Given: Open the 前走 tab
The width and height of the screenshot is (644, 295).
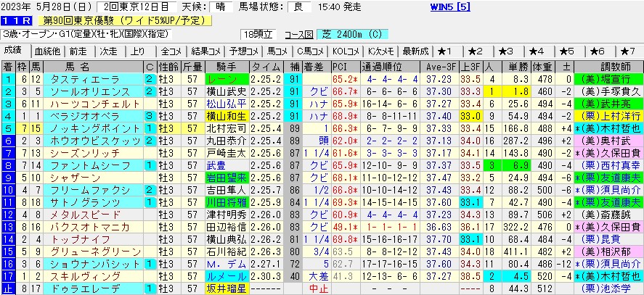Looking at the screenshot, I should tap(78, 51).
